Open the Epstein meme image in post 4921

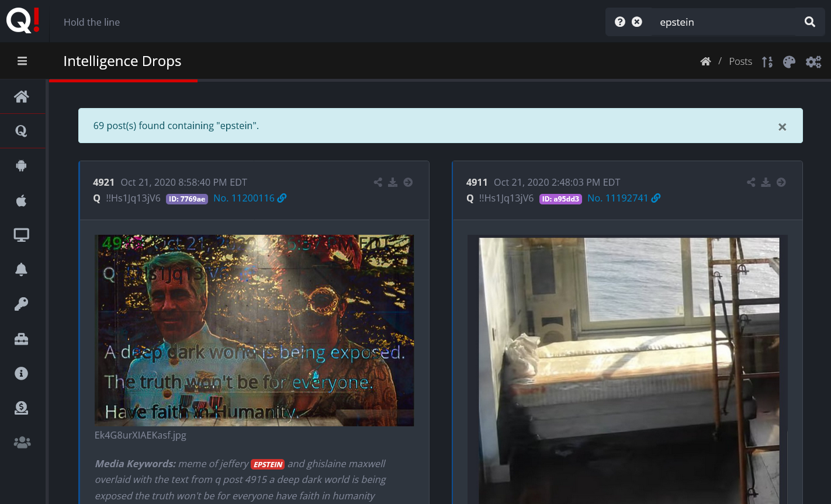pos(254,331)
